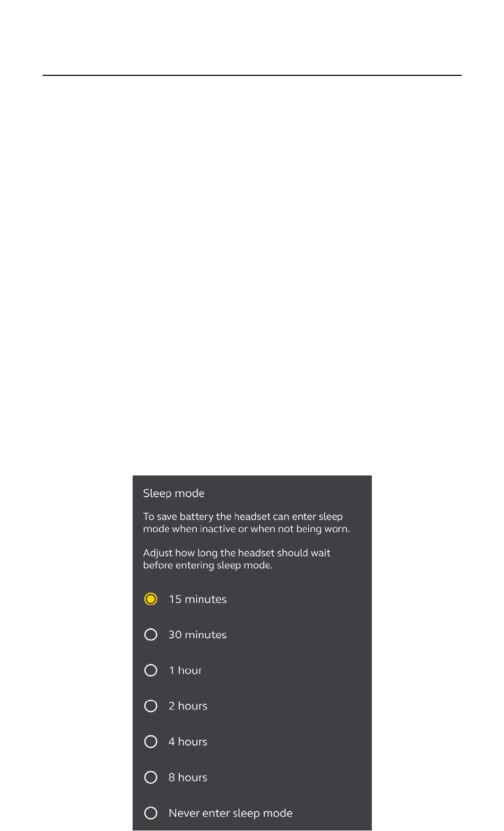Click the 'Sleep mode' dialog heading
Screen dimensions: 504x831
pos(173,494)
